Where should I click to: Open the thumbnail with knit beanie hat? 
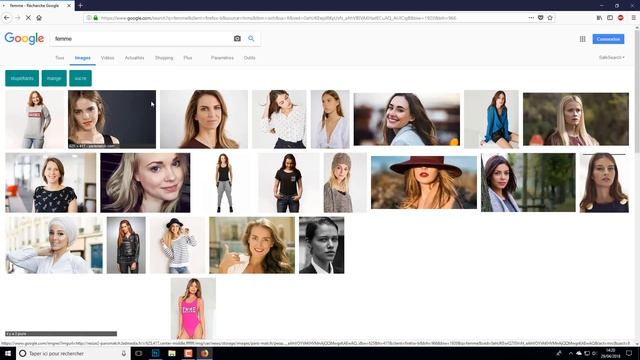tap(345, 182)
